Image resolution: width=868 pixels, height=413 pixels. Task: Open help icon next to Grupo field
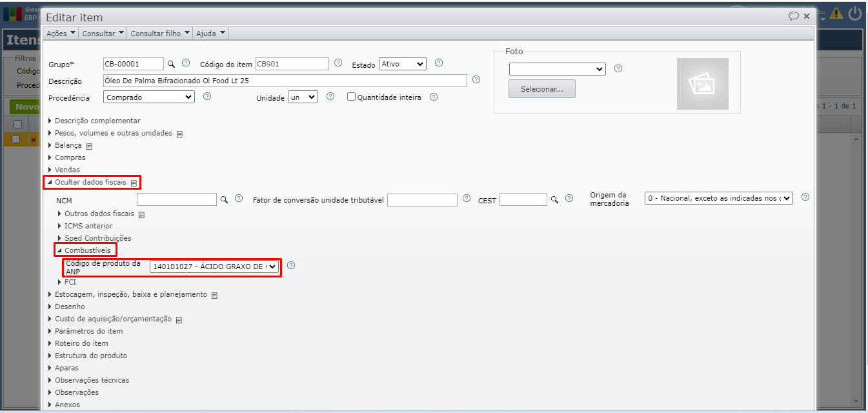pyautogui.click(x=186, y=63)
